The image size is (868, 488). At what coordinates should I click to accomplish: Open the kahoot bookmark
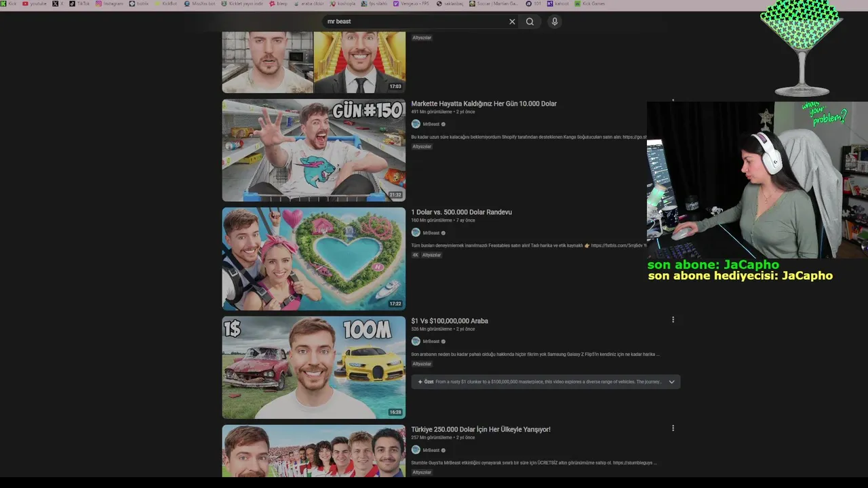click(x=558, y=3)
